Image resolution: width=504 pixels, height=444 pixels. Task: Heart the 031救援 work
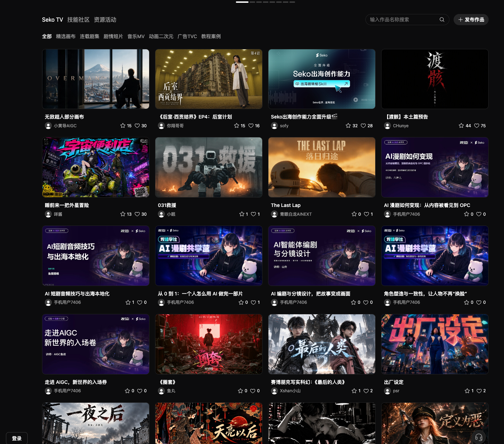click(253, 214)
